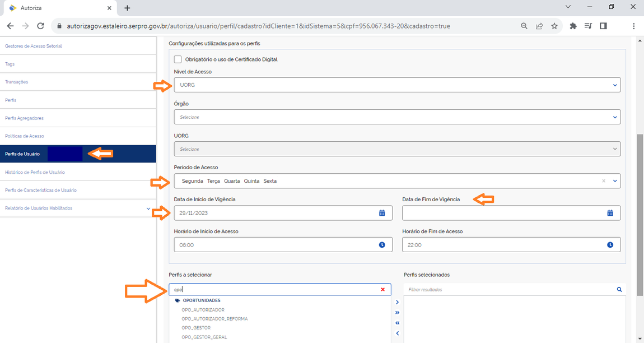
Task: Select the OPO_GESTOR profile from list
Action: point(196,328)
